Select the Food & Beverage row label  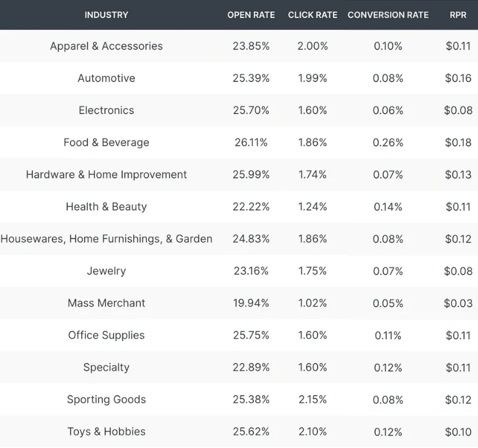click(x=106, y=142)
